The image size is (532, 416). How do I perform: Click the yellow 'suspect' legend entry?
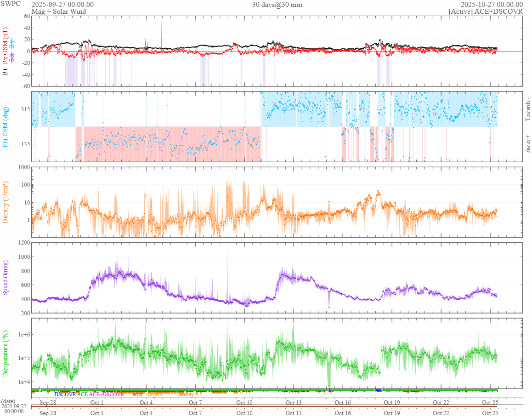[x=154, y=394]
